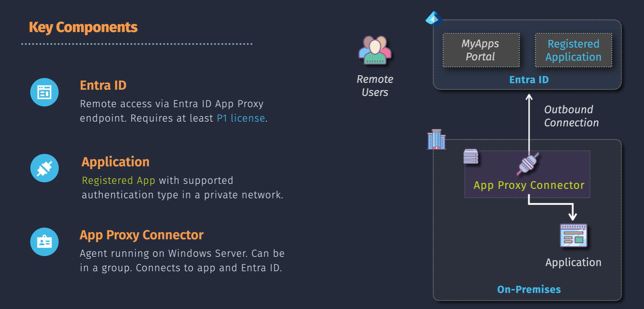This screenshot has height=309, width=644.
Task: Click text 'authentication type in a private network.'
Action: click(x=182, y=195)
